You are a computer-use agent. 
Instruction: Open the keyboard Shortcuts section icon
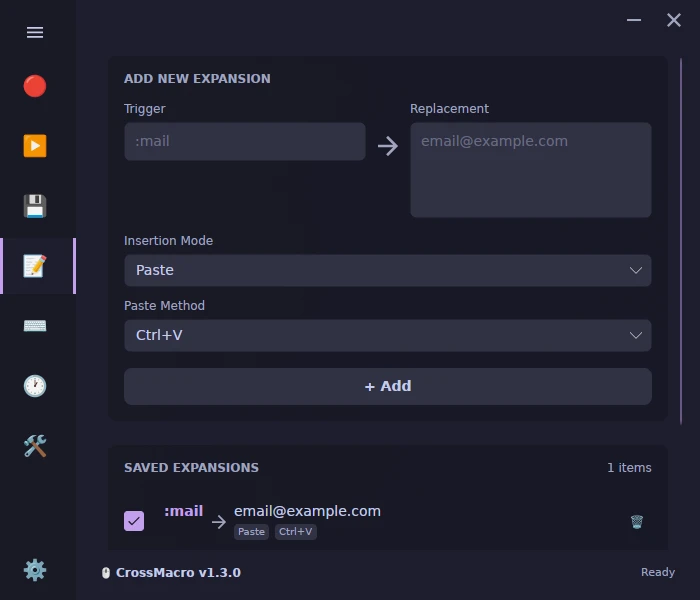tap(35, 326)
